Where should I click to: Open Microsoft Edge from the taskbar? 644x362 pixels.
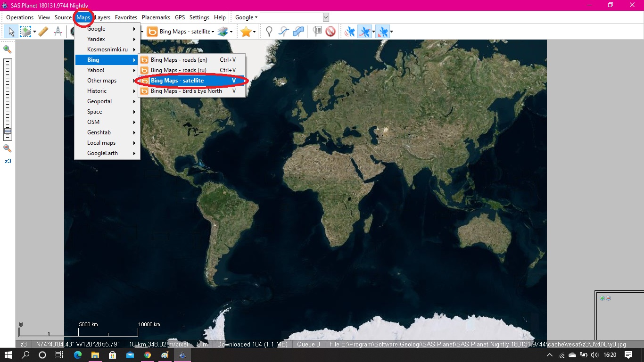[x=77, y=355]
